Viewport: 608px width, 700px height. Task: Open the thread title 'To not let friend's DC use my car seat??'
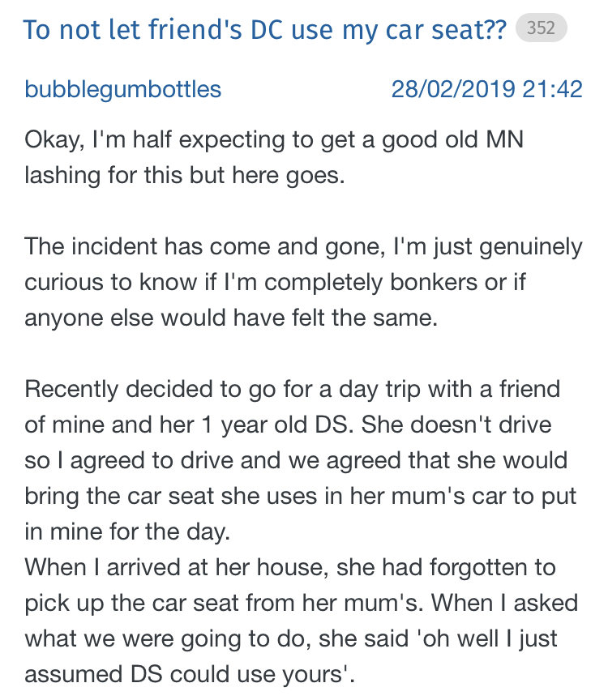(x=264, y=29)
